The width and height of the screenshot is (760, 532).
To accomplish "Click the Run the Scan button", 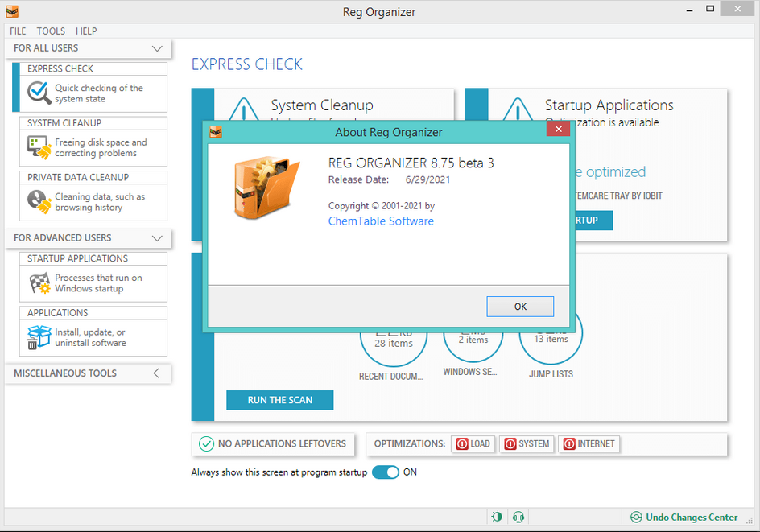I will (x=279, y=400).
